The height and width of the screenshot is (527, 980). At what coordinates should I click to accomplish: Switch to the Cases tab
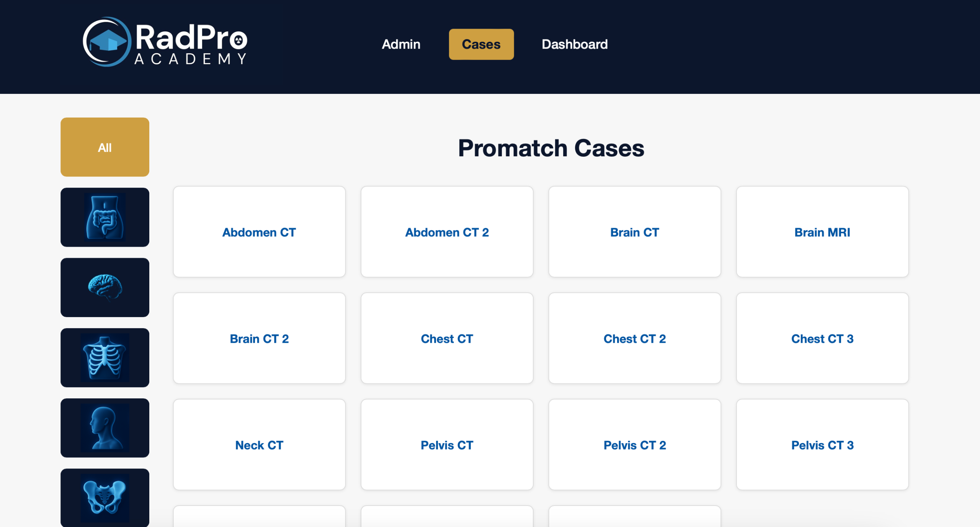(x=481, y=44)
